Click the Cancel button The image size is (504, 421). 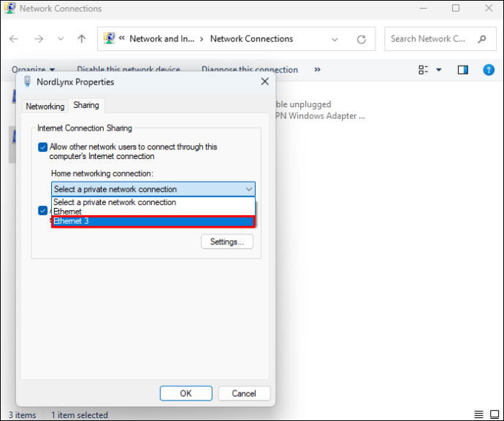click(244, 393)
